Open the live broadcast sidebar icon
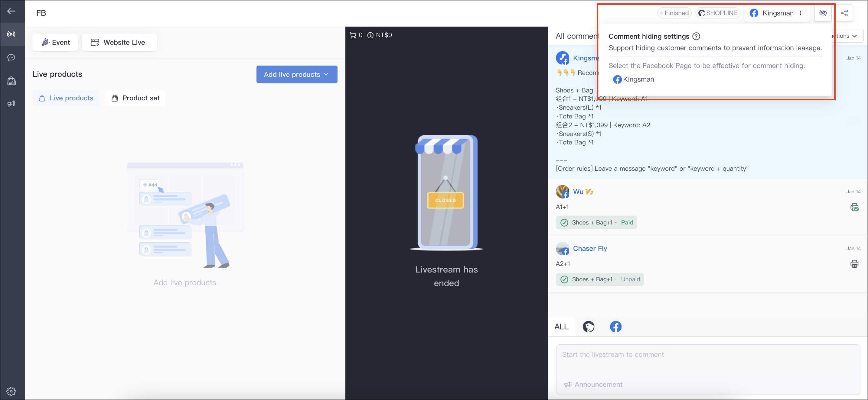 [11, 34]
